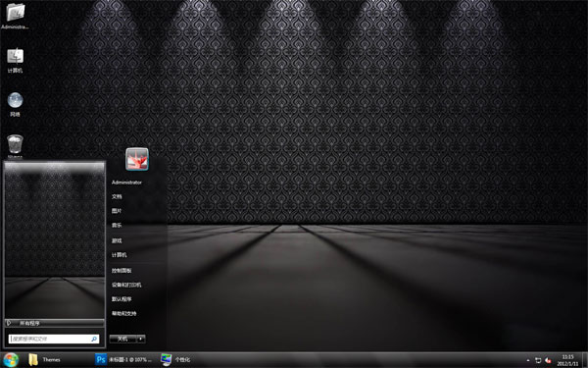The height and width of the screenshot is (368, 588).
Task: Click the Windows Start orb
Action: [x=11, y=360]
